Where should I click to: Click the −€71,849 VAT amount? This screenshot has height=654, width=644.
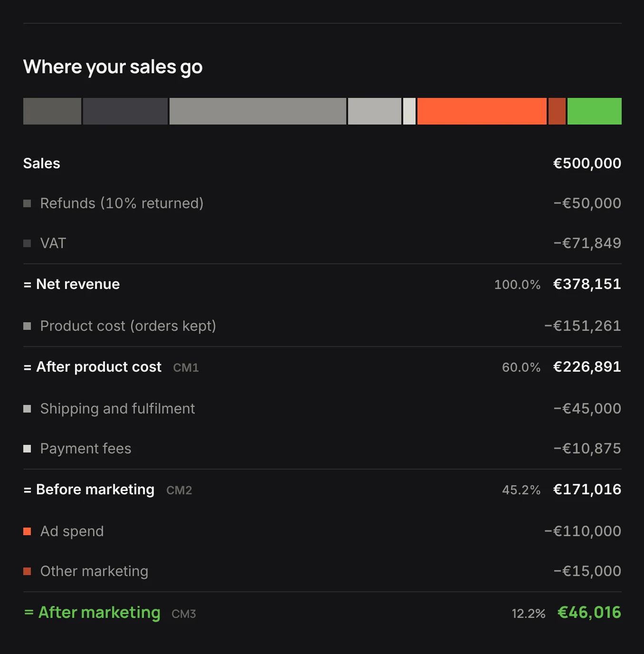click(587, 243)
